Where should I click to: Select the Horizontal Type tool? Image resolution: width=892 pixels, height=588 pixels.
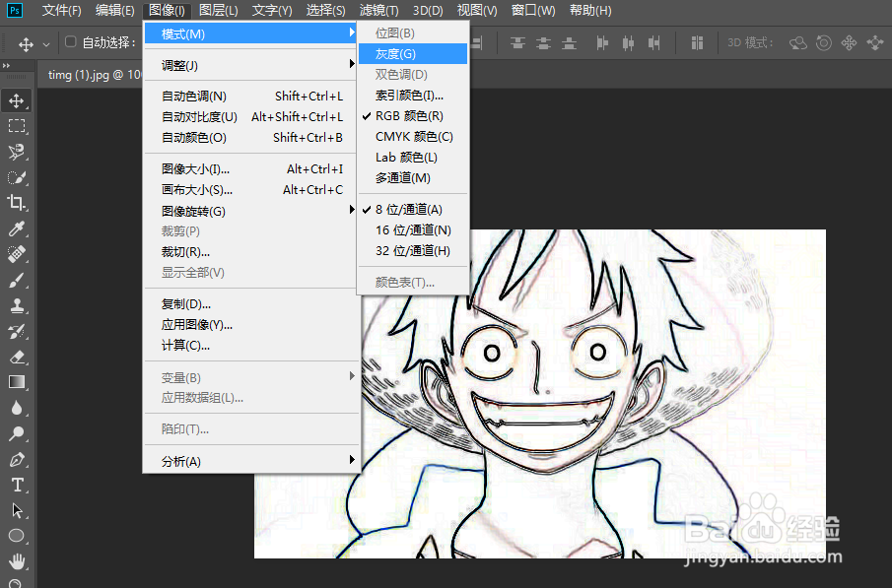17,485
